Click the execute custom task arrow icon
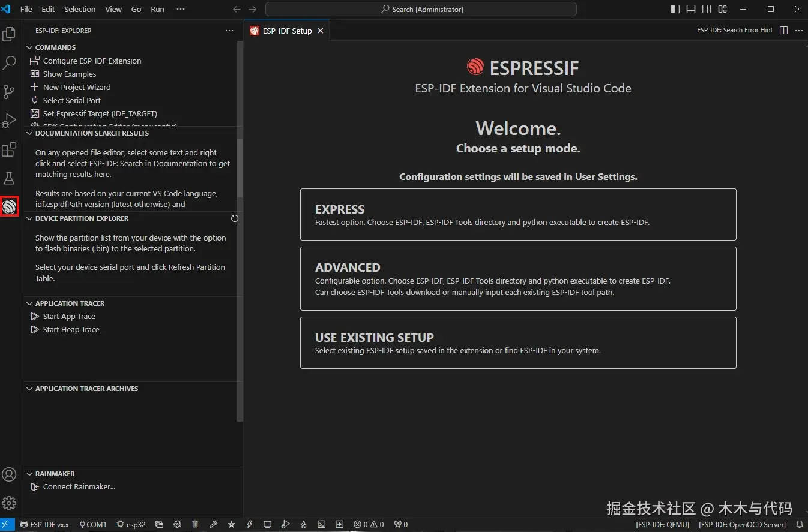 click(340, 525)
